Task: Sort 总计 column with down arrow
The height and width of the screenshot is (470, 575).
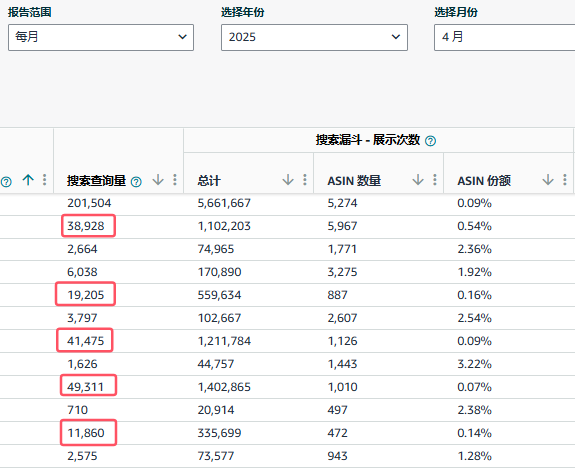Action: (x=288, y=180)
